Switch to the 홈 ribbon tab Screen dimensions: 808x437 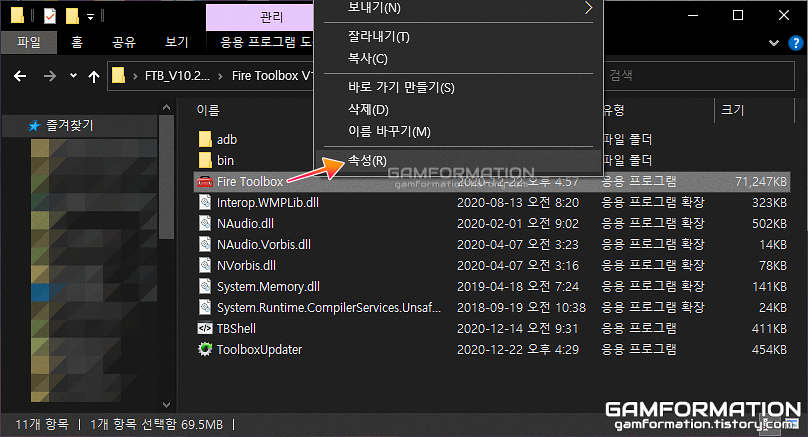(x=77, y=42)
